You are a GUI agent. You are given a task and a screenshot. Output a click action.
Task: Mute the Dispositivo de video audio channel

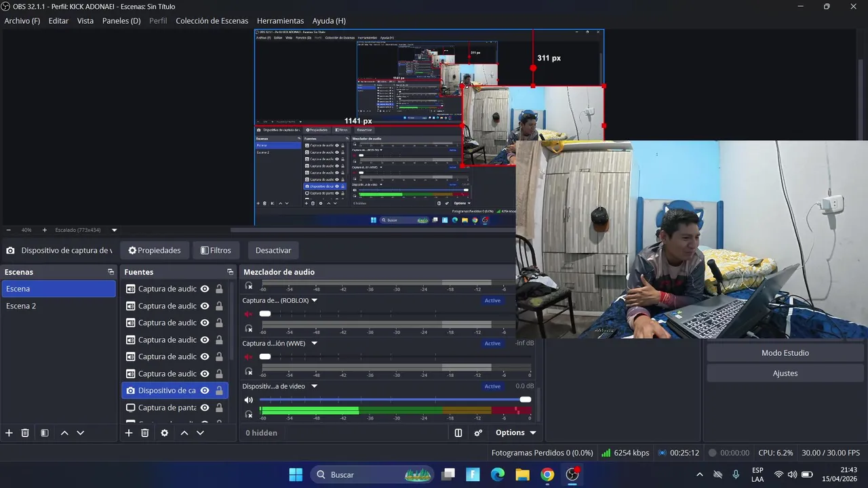pos(249,400)
